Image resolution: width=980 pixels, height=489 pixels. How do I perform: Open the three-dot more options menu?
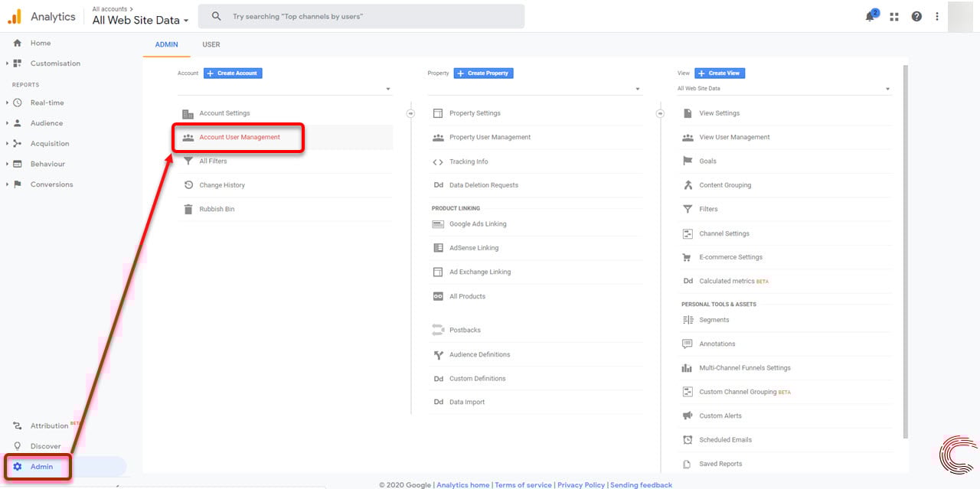coord(937,17)
